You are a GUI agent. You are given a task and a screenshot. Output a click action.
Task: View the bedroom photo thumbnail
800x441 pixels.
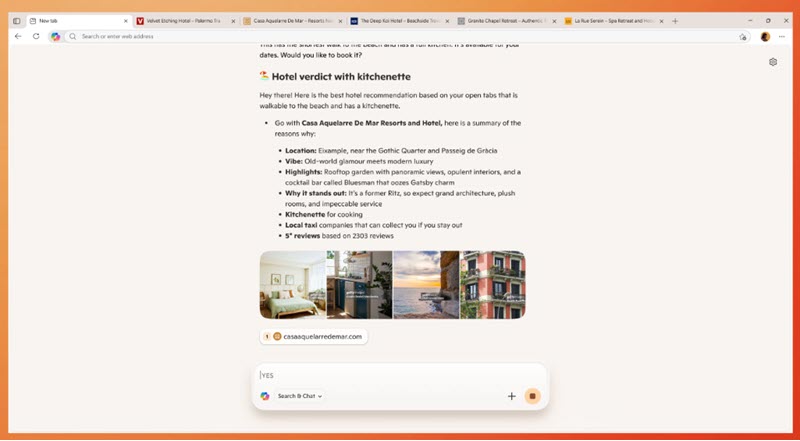coord(293,285)
